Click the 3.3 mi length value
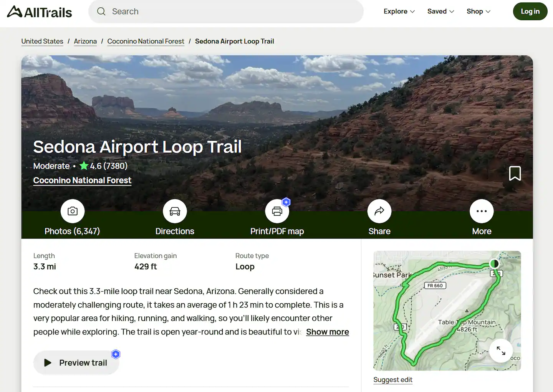 [x=45, y=266]
